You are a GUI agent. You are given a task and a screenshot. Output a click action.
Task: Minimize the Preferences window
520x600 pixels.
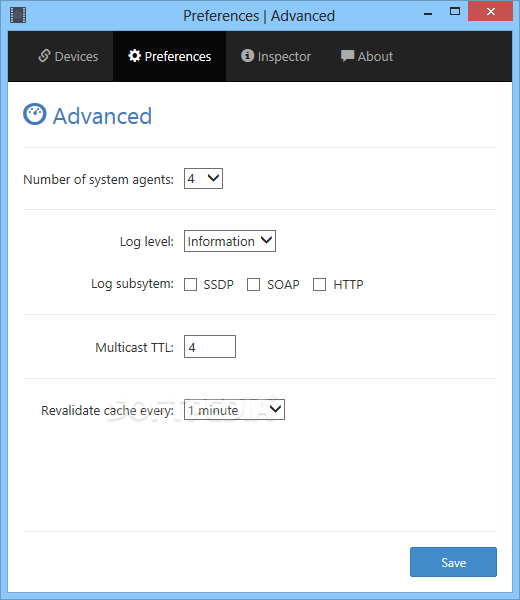point(428,12)
